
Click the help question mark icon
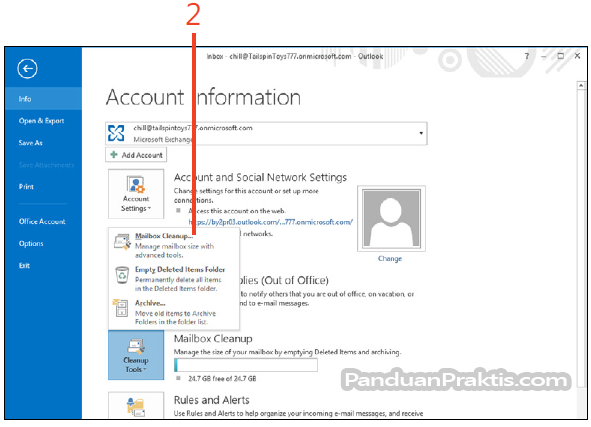point(527,56)
